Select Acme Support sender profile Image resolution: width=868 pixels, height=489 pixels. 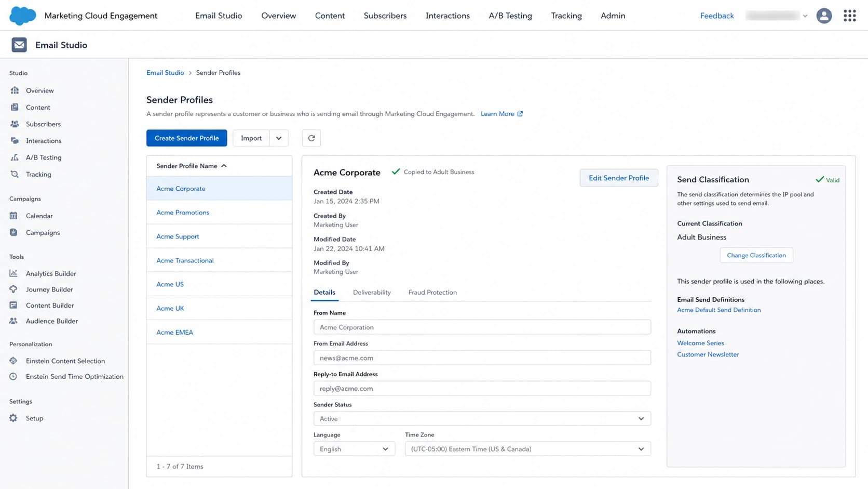(x=219, y=236)
